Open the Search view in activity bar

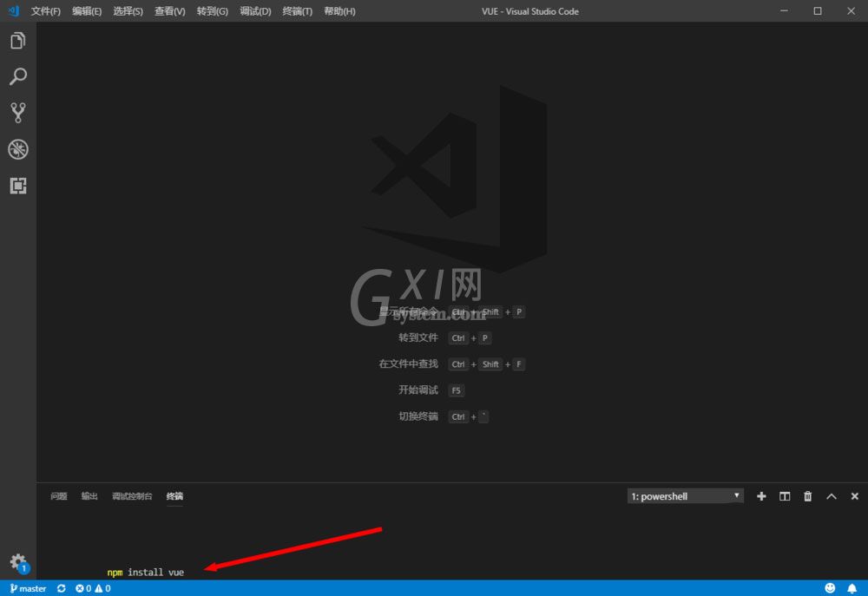tap(17, 76)
